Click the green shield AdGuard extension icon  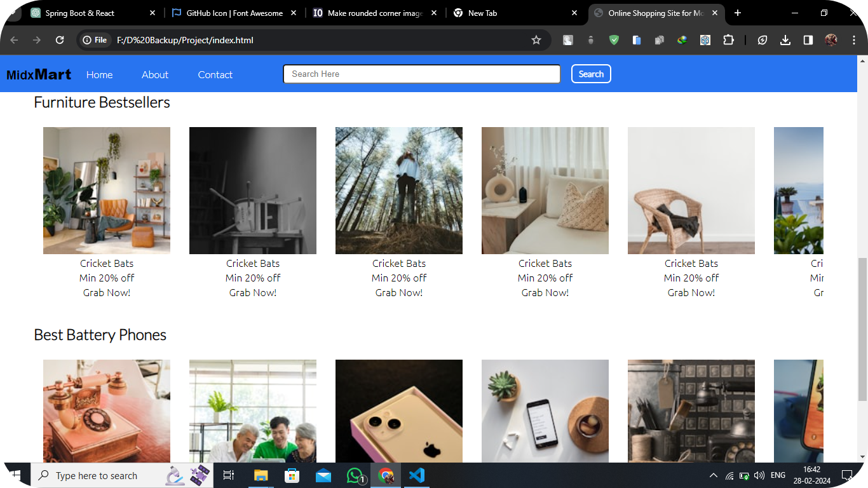(614, 40)
